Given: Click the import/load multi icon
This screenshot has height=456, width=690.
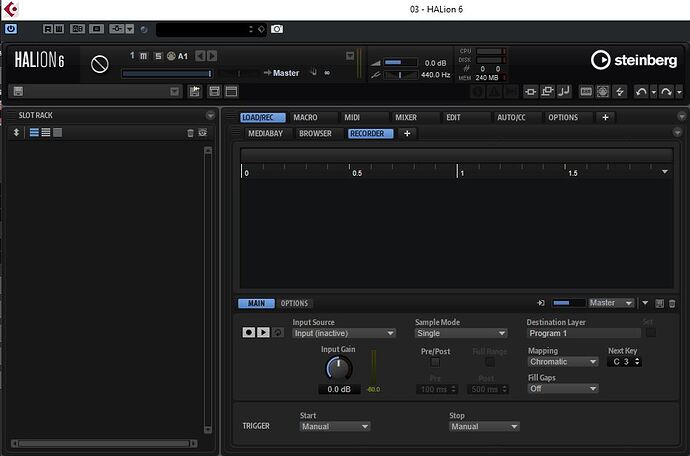Looking at the screenshot, I should coord(195,91).
